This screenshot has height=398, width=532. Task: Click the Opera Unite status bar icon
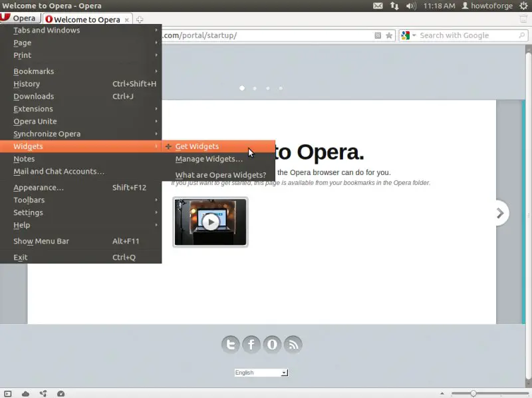[43, 393]
